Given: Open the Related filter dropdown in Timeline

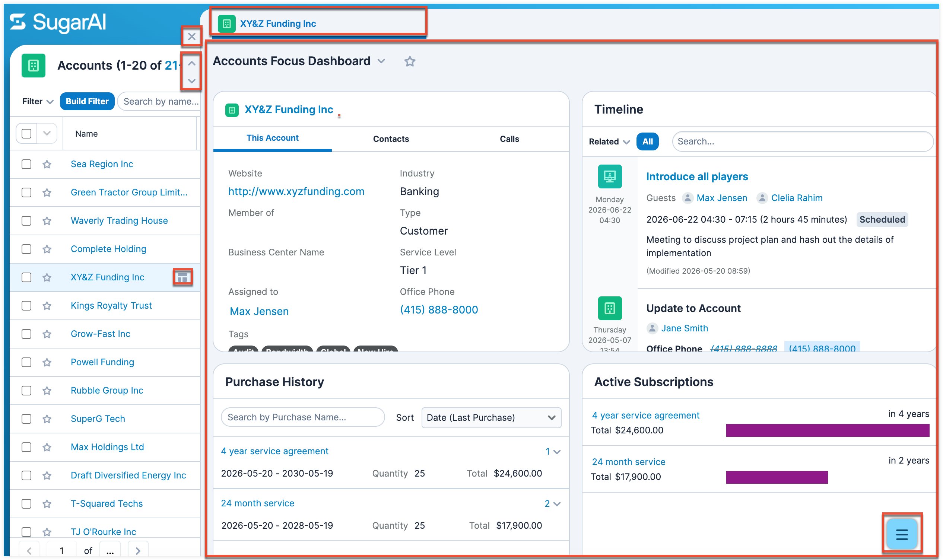Looking at the screenshot, I should 609,141.
